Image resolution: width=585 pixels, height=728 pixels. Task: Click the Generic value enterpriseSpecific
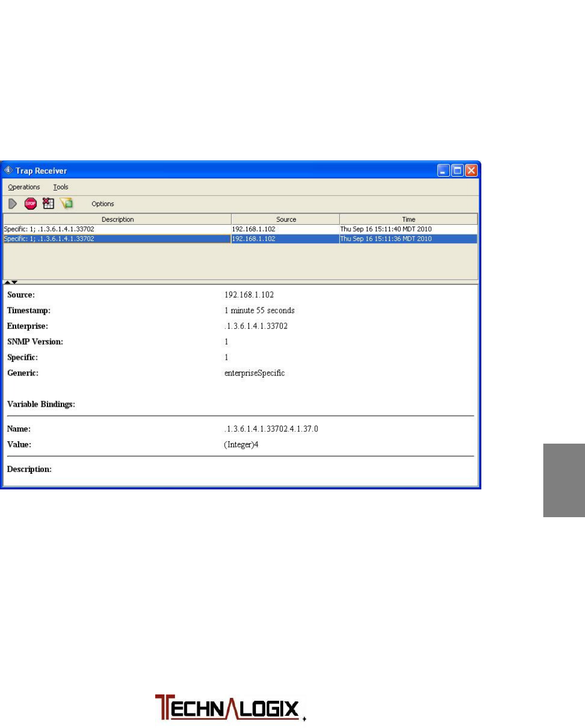(x=255, y=373)
